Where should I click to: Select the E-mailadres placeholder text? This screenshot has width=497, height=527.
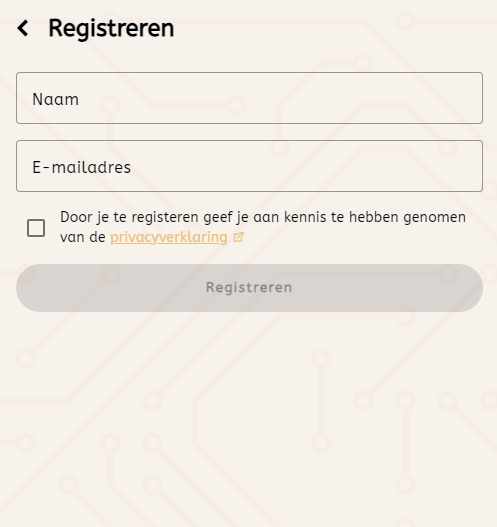point(81,167)
